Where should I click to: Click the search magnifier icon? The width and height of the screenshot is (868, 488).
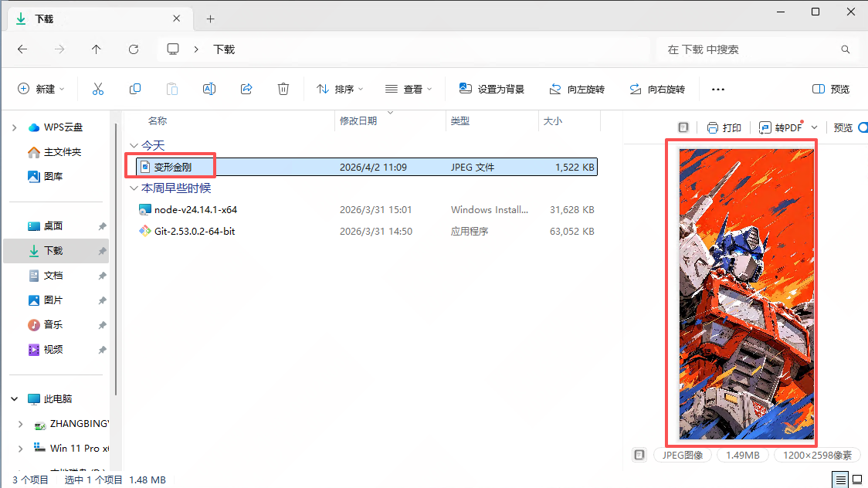846,49
